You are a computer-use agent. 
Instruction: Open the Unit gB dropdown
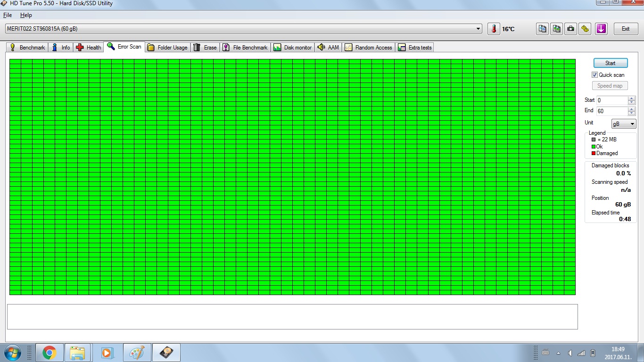tap(624, 124)
